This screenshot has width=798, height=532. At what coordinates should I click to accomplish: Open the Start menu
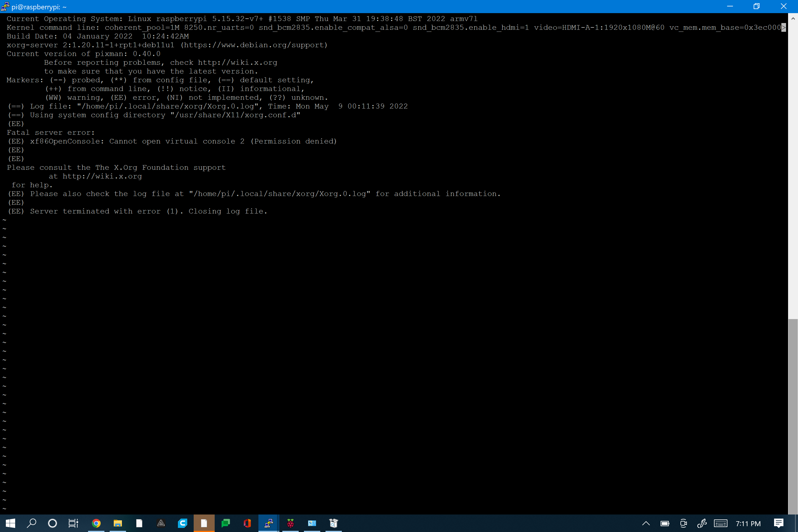pyautogui.click(x=10, y=523)
